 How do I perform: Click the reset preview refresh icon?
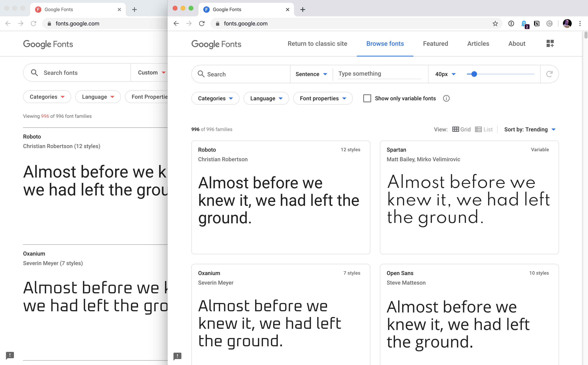549,74
